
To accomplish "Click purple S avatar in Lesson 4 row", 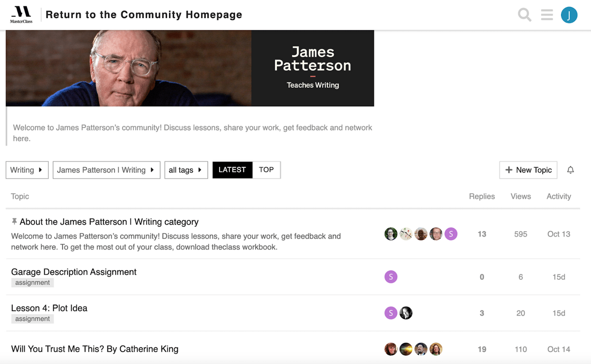I will (391, 313).
